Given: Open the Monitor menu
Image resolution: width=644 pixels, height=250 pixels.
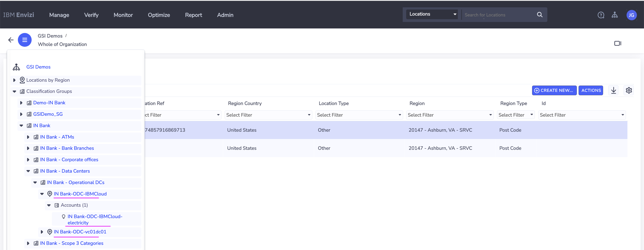Looking at the screenshot, I should 123,15.
